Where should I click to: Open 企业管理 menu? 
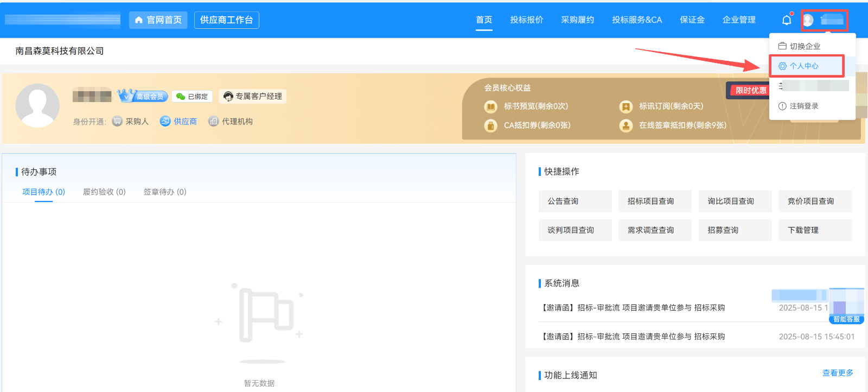739,20
